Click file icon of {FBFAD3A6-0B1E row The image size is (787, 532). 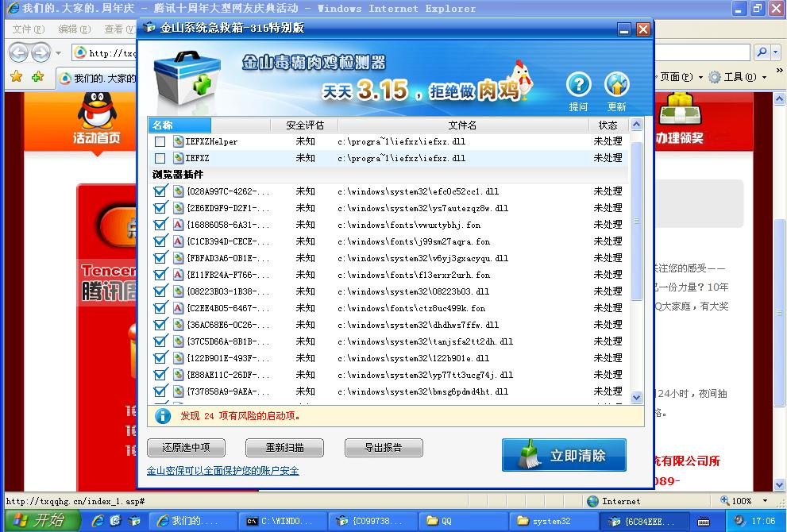click(x=178, y=258)
